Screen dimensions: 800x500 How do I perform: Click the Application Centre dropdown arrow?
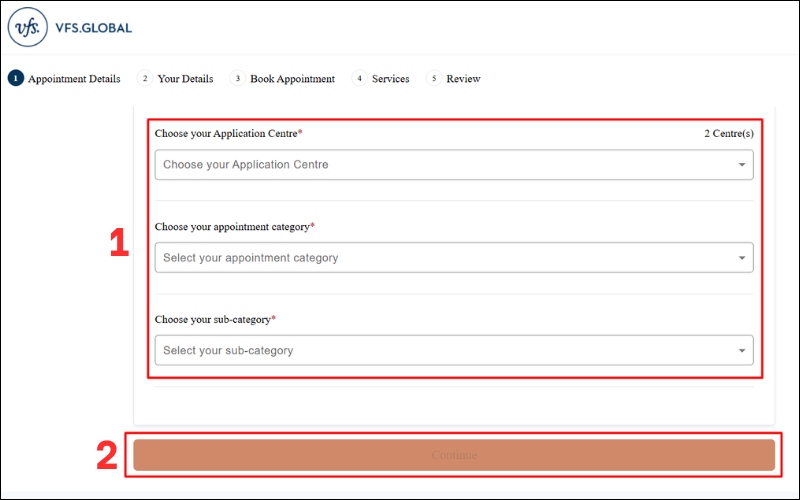742,165
